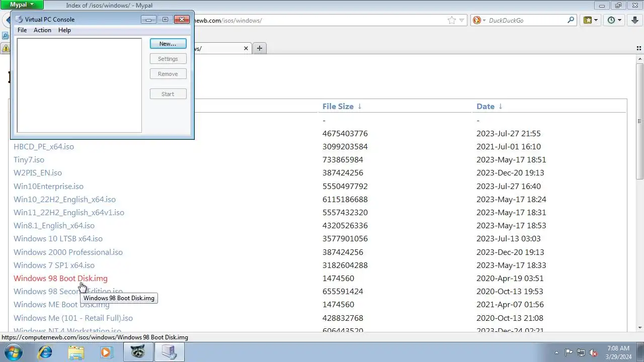644x362 pixels.
Task: Open Tiny7.iso link
Action: tap(29, 160)
